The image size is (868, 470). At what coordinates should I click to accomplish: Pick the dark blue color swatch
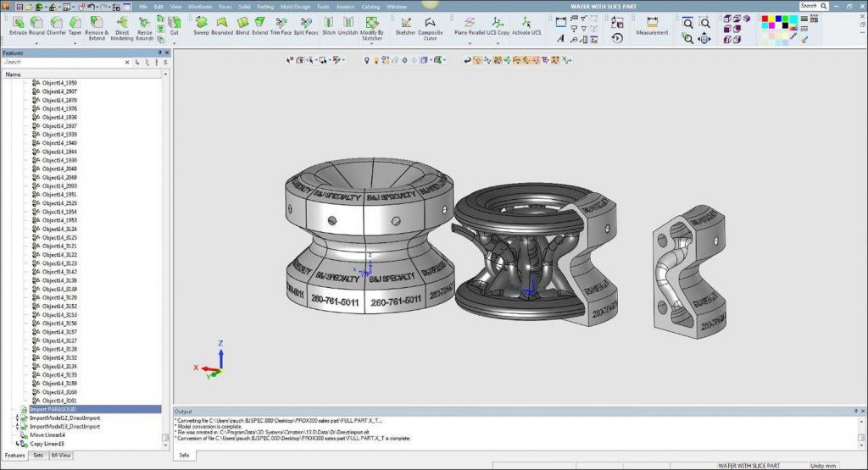click(778, 19)
